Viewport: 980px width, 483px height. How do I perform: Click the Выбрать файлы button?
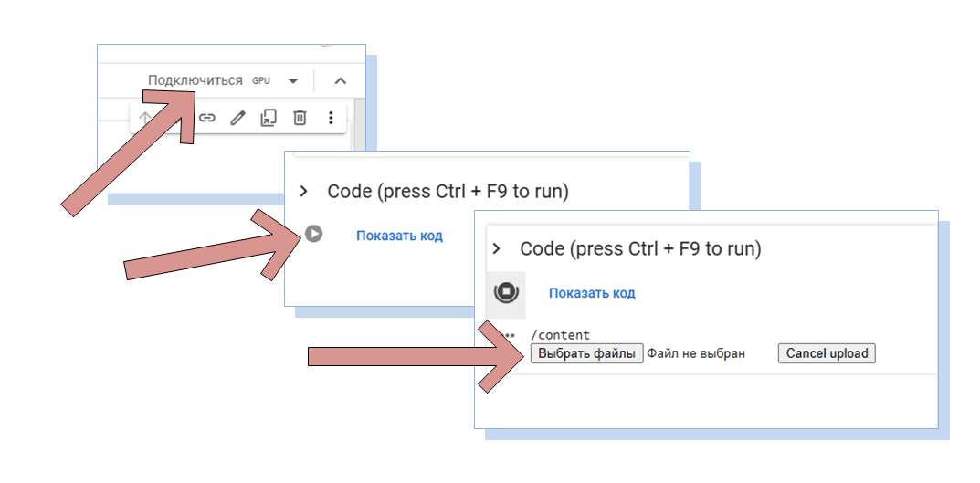pyautogui.click(x=587, y=353)
